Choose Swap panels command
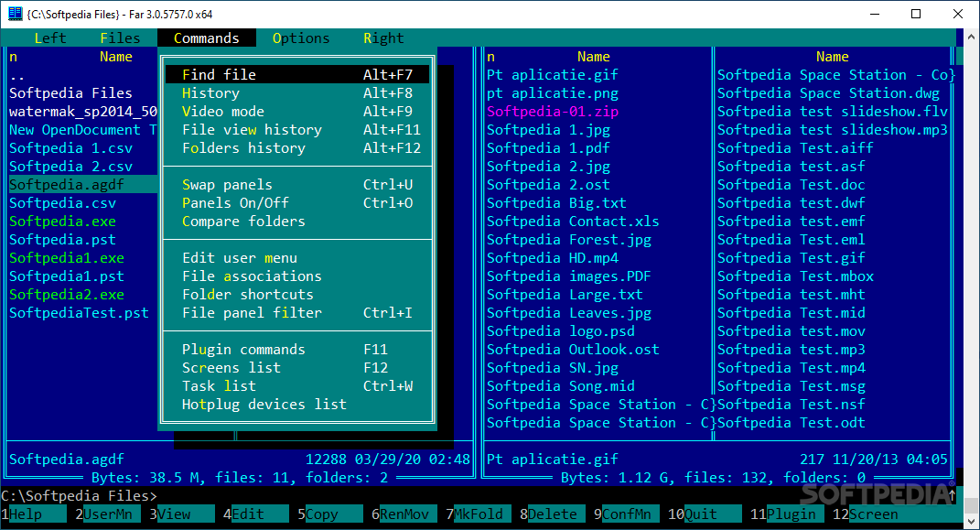The height and width of the screenshot is (530, 980). pos(297,184)
